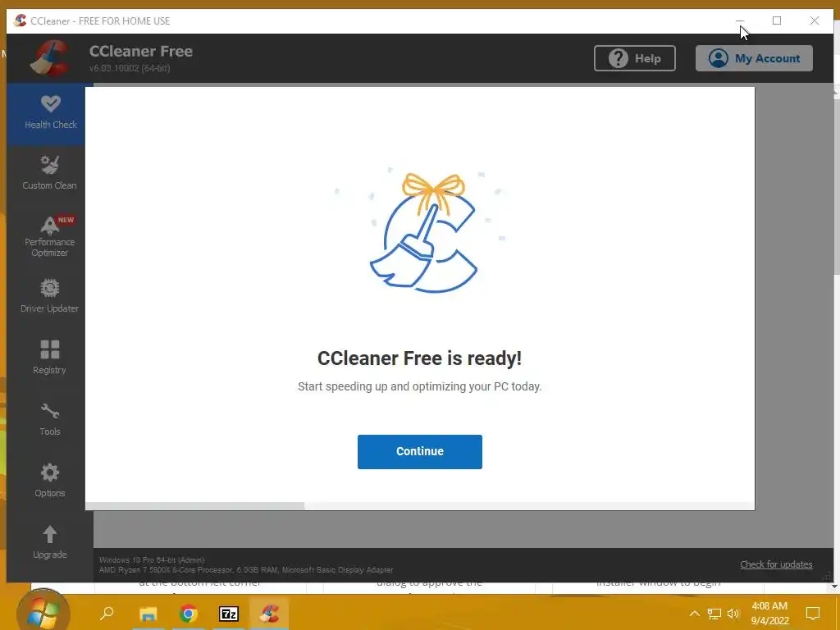
Task: Open the Health Check section
Action: [50, 113]
